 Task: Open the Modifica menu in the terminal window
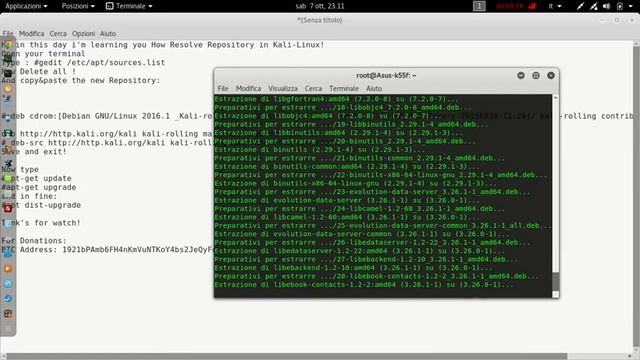coord(248,88)
